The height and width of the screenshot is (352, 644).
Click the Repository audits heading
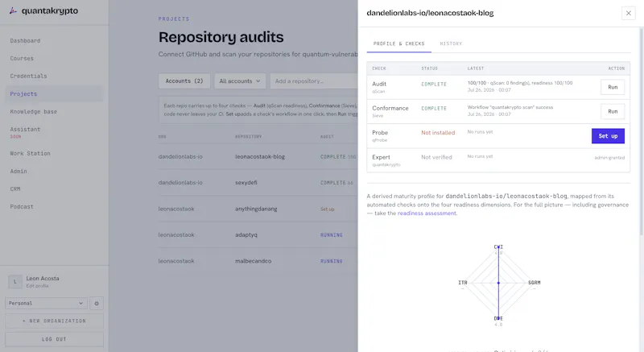coord(221,37)
